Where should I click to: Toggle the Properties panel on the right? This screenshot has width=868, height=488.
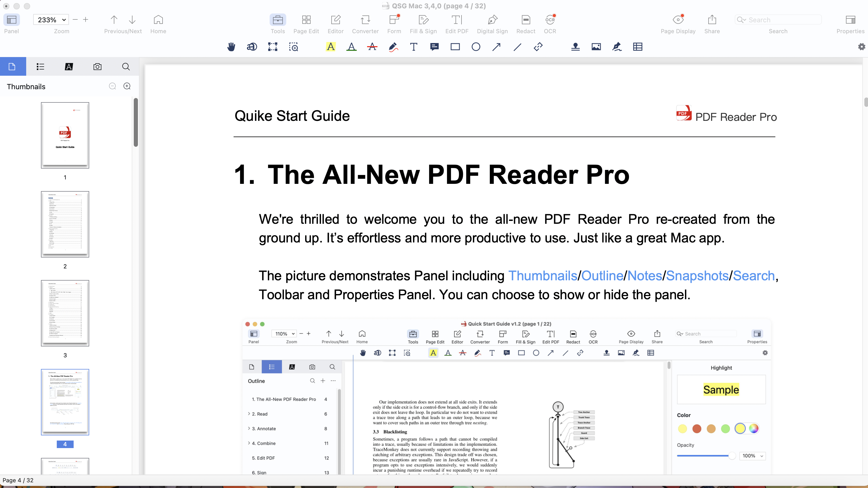click(850, 20)
